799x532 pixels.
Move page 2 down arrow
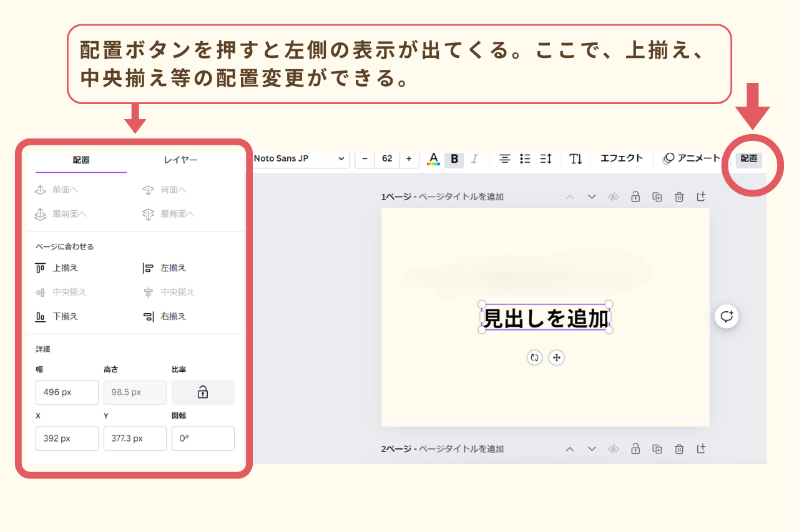(592, 449)
